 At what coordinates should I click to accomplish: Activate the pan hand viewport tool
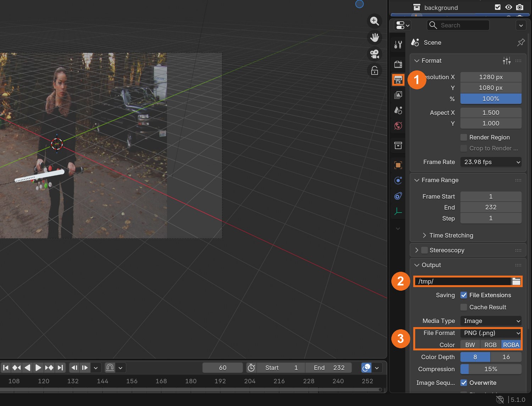click(x=375, y=37)
